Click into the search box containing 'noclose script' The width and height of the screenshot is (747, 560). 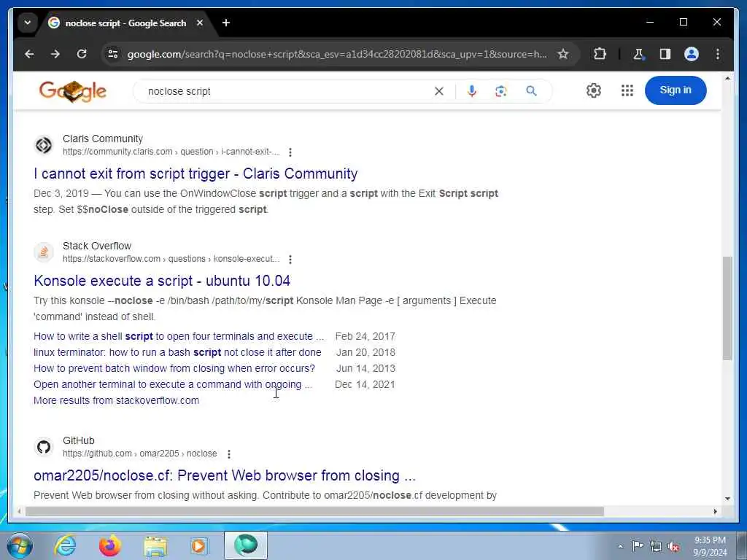286,91
